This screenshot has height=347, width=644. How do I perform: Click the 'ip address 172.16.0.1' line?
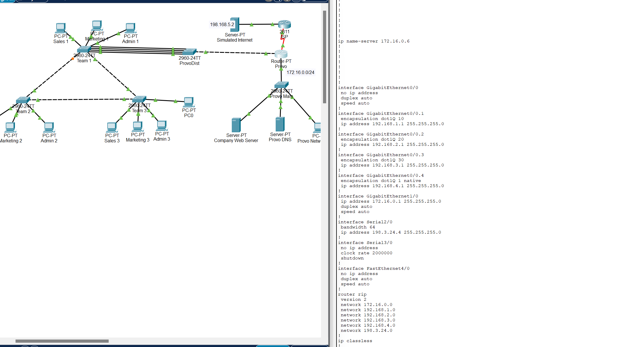[391, 201]
